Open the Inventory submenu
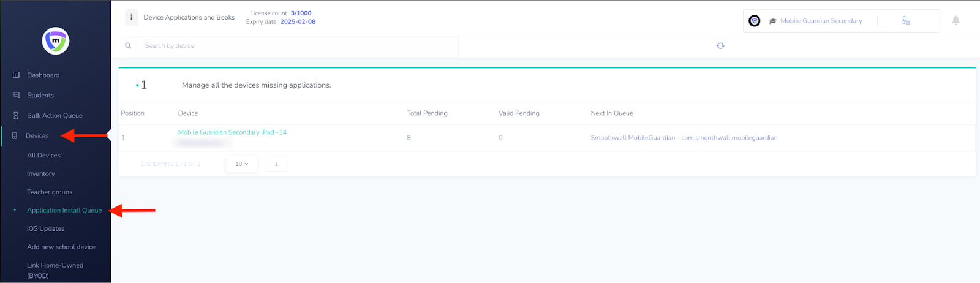 click(40, 174)
